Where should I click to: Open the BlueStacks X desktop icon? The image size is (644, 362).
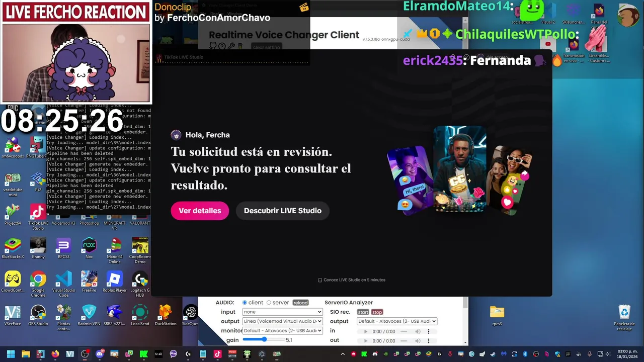[x=13, y=249]
